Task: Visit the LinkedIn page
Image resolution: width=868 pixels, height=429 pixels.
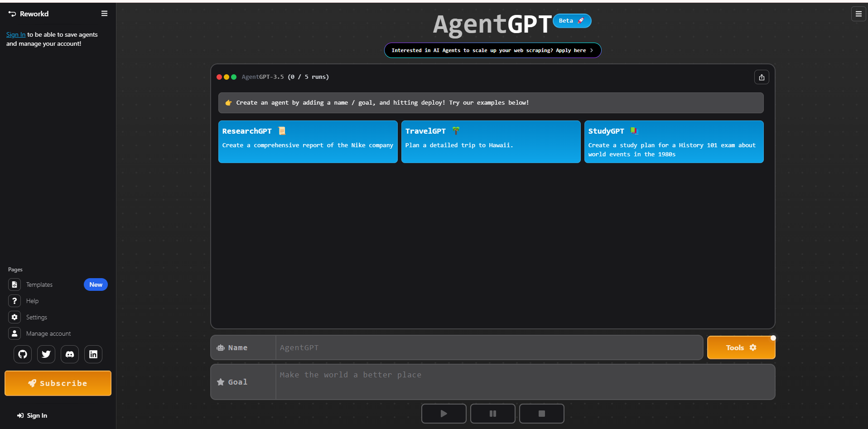Action: [93, 354]
